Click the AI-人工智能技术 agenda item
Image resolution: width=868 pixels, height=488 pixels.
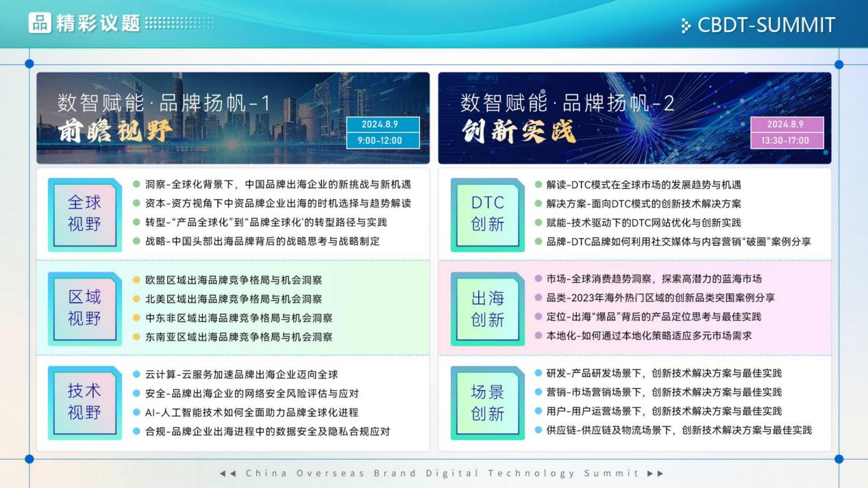(x=251, y=413)
